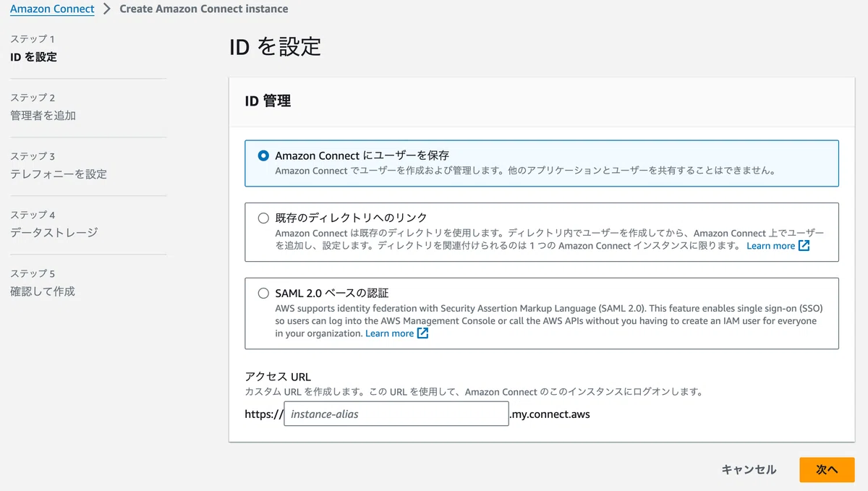This screenshot has width=868, height=491.
Task: Click the 'アクセス URL' label
Action: [278, 377]
